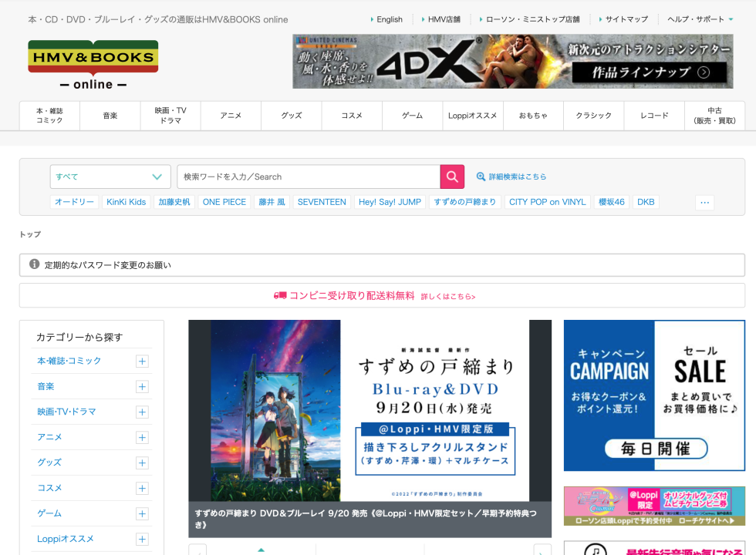Open the CAMPAIGN / SALE banner
The width and height of the screenshot is (756, 555).
654,395
